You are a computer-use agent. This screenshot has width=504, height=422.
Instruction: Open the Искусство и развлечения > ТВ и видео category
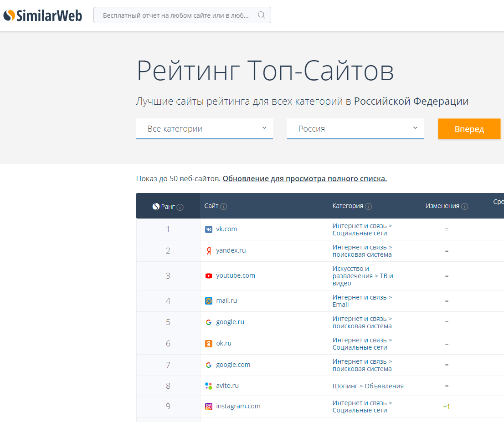(x=363, y=276)
